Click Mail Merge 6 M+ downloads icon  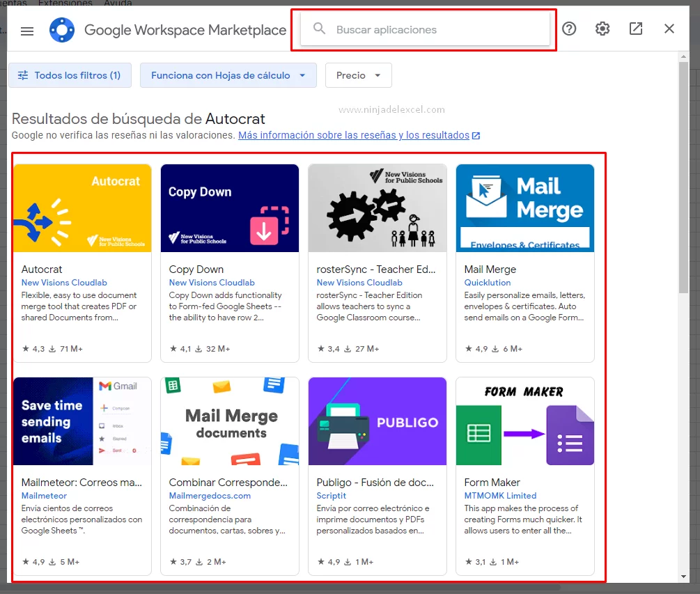(495, 349)
